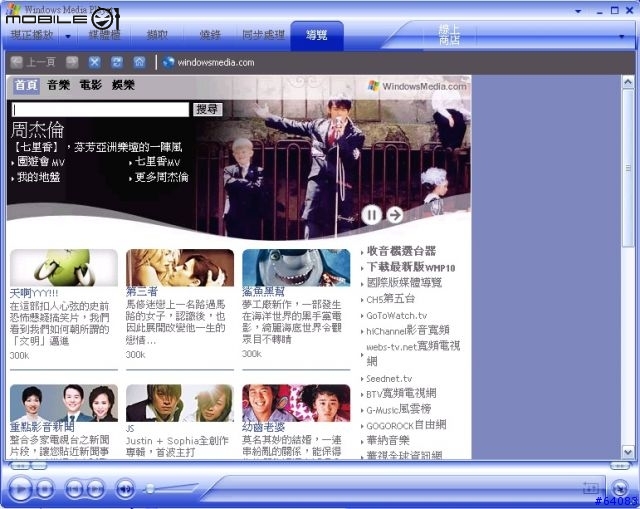Click the search text field
640x509 pixels.
point(100,109)
